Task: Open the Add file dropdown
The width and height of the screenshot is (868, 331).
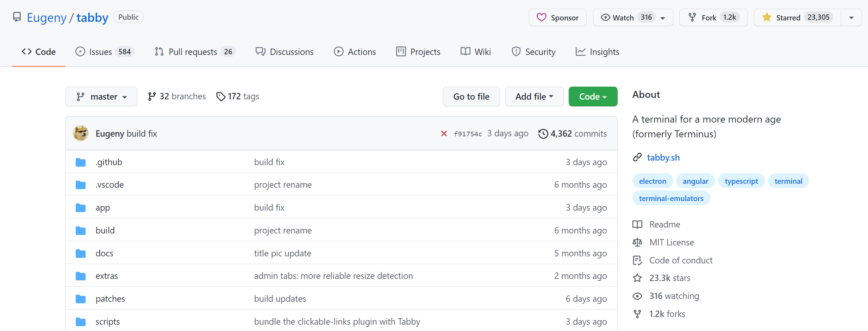Action: (x=534, y=96)
